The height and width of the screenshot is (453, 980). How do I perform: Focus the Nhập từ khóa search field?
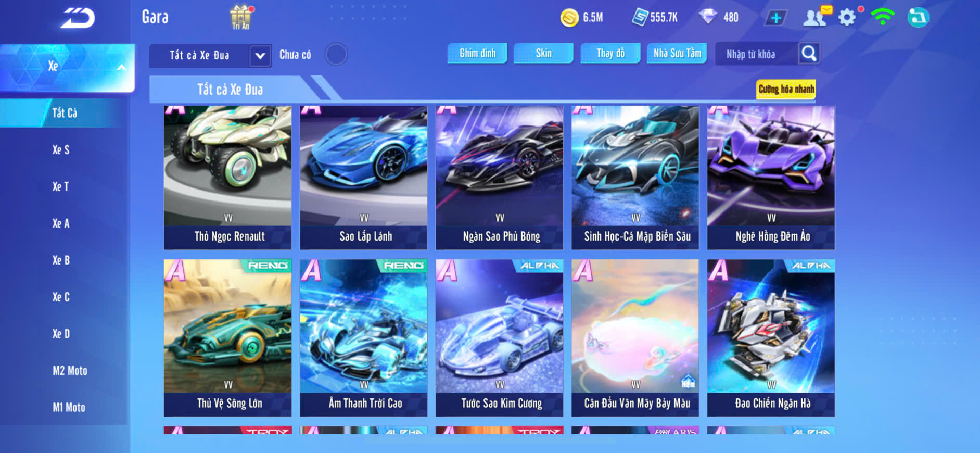pos(757,54)
